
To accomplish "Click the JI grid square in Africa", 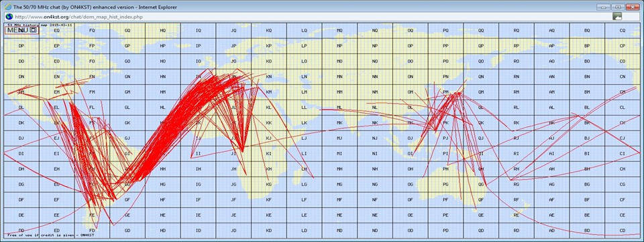I will pyautogui.click(x=233, y=153).
